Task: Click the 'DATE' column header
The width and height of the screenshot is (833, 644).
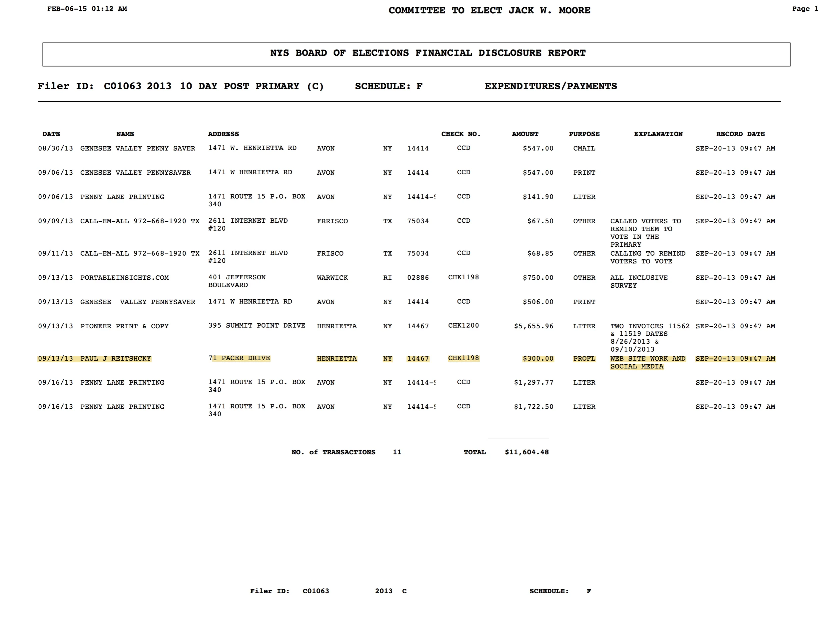Action: pos(51,134)
